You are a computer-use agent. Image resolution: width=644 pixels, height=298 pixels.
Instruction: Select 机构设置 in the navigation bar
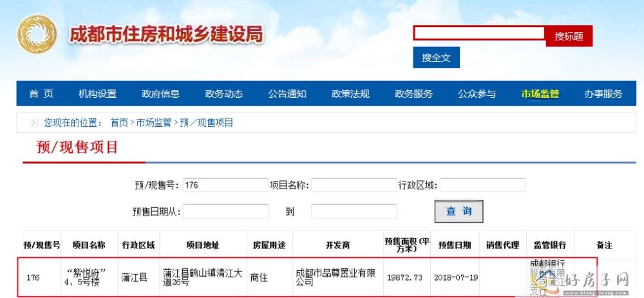pos(97,94)
